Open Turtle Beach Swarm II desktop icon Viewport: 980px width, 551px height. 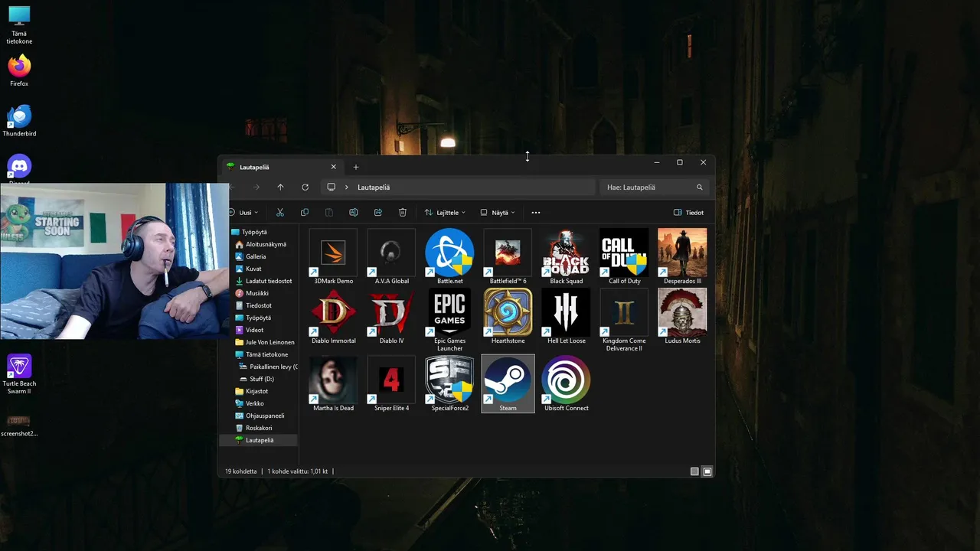tap(19, 374)
